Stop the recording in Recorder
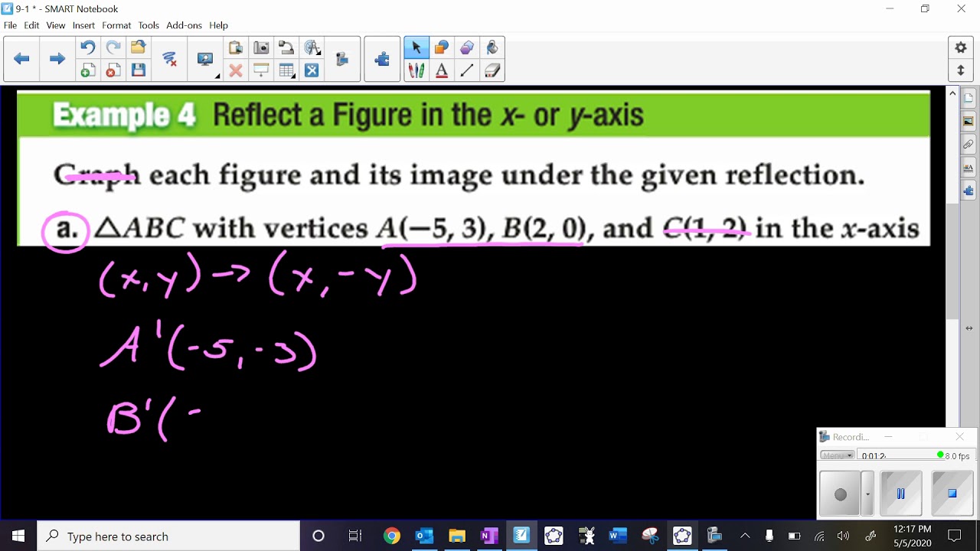Screen dimensions: 980x551 click(952, 494)
